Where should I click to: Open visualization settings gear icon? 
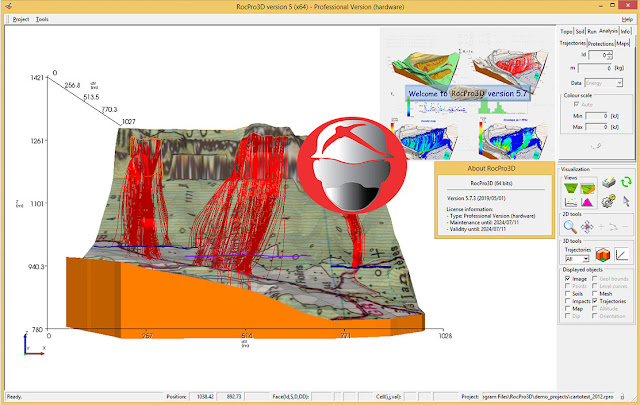point(609,201)
